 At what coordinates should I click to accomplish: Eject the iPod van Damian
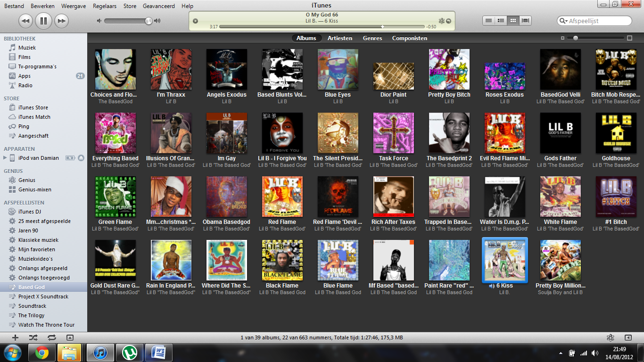pos(81,158)
